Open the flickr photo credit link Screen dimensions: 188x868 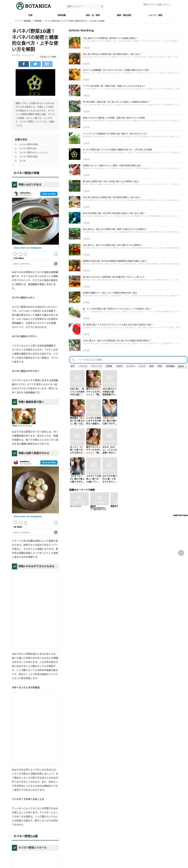click(x=22, y=426)
